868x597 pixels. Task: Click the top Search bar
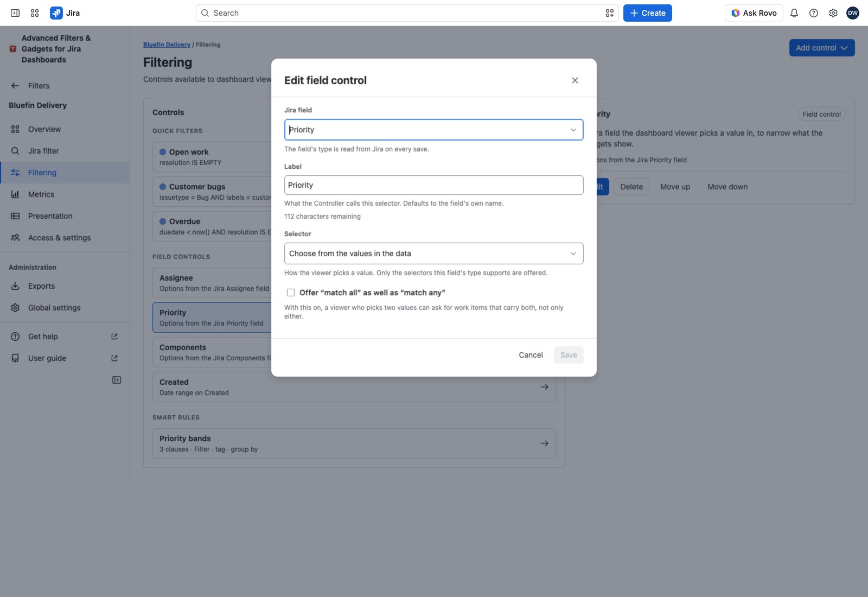(x=407, y=13)
